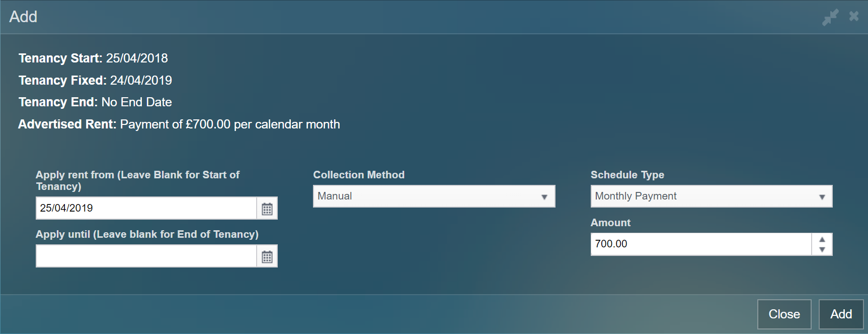Click the Amount field showing 700.00
The width and height of the screenshot is (868, 334).
click(x=700, y=244)
